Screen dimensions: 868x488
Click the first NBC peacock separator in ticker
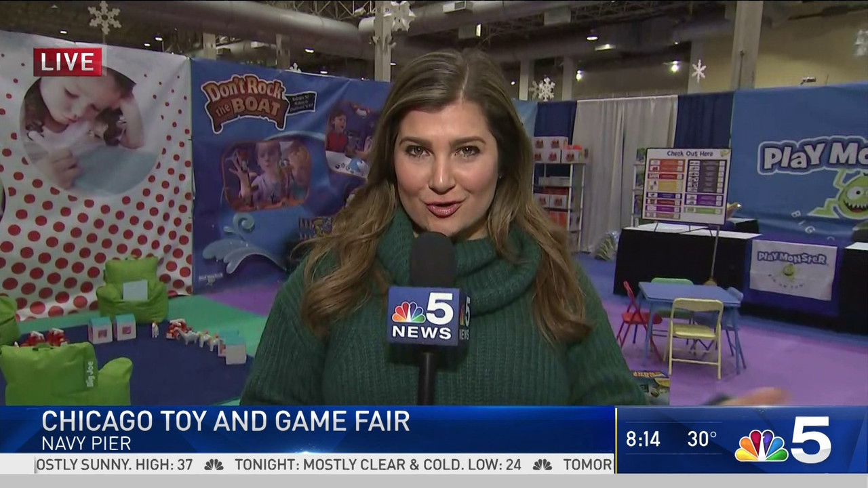(x=214, y=465)
